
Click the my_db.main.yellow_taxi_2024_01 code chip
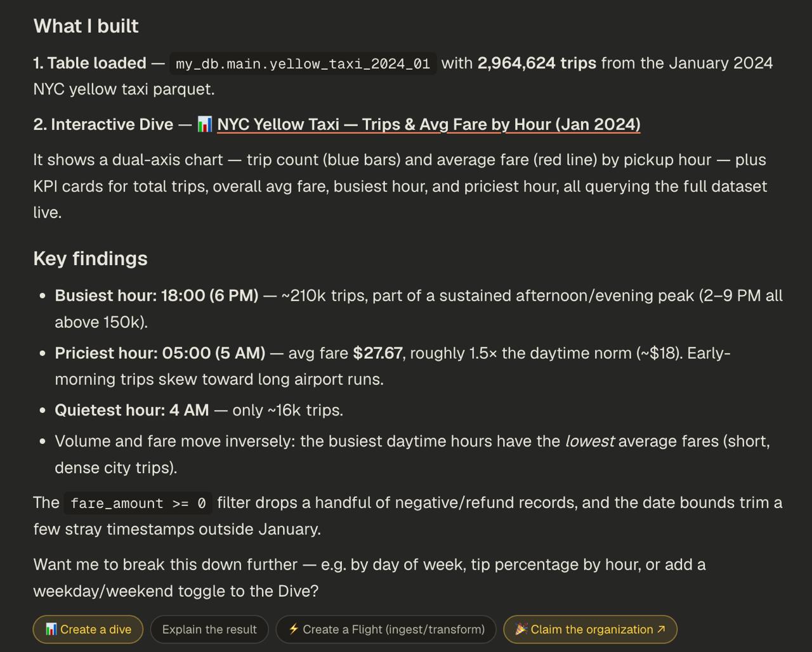303,64
